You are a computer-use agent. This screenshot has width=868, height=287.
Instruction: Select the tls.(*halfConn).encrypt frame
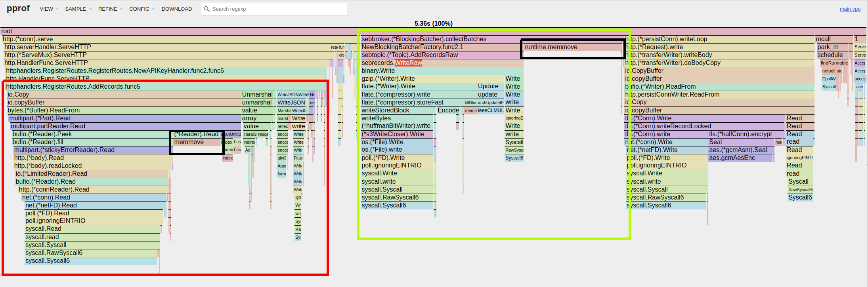point(746,134)
